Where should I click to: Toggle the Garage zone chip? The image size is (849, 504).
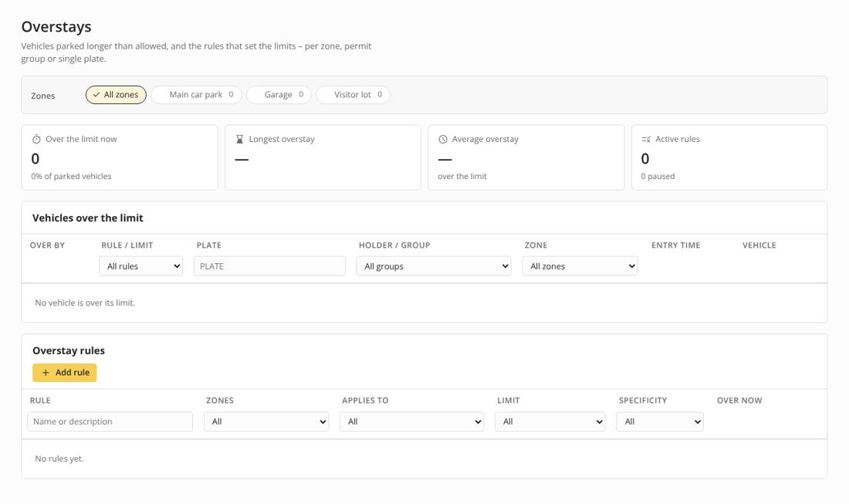click(279, 95)
